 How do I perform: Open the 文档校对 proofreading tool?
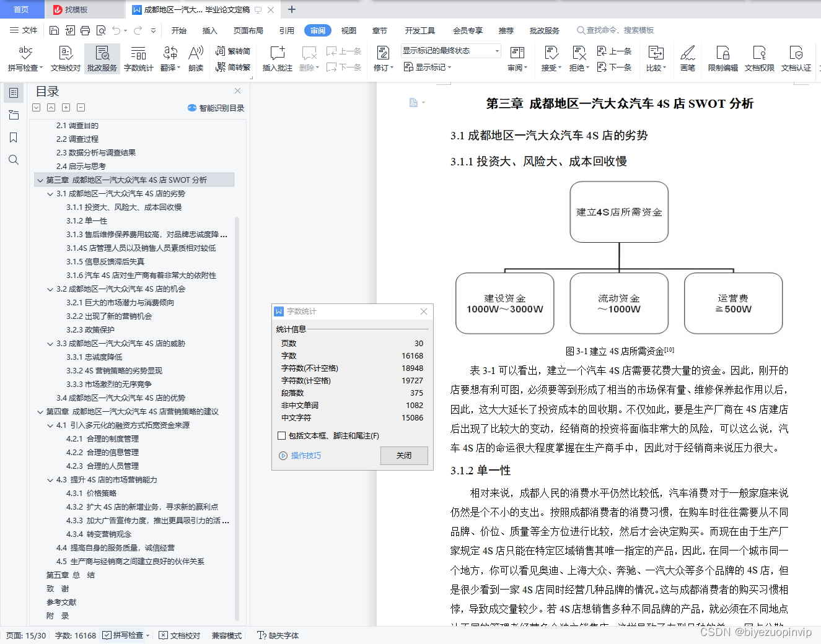click(x=65, y=59)
